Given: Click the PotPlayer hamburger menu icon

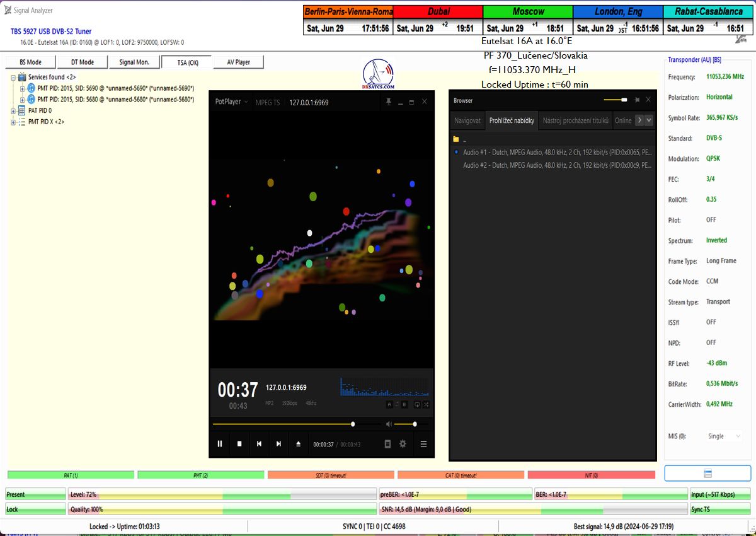Looking at the screenshot, I should (423, 444).
